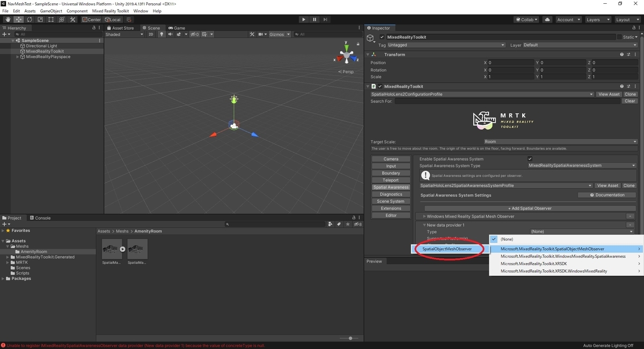Click the Play button
The height and width of the screenshot is (349, 644).
[x=304, y=20]
